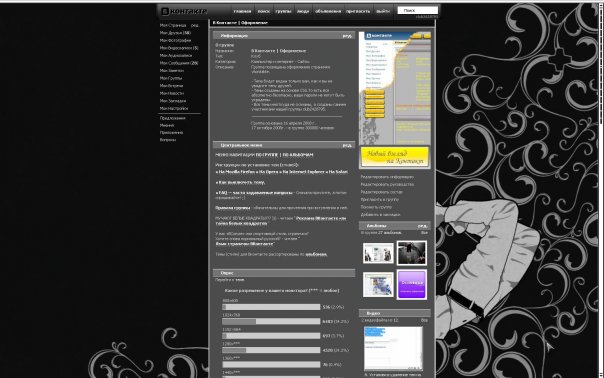This screenshot has width=604, height=378.
Task: Click ред. in the Центральное меню header
Action: point(347,146)
